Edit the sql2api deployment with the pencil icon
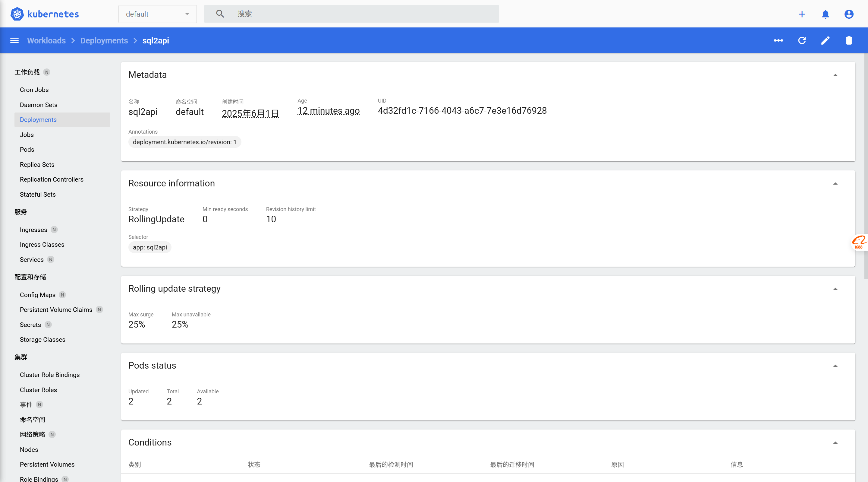Image resolution: width=868 pixels, height=482 pixels. click(x=826, y=40)
